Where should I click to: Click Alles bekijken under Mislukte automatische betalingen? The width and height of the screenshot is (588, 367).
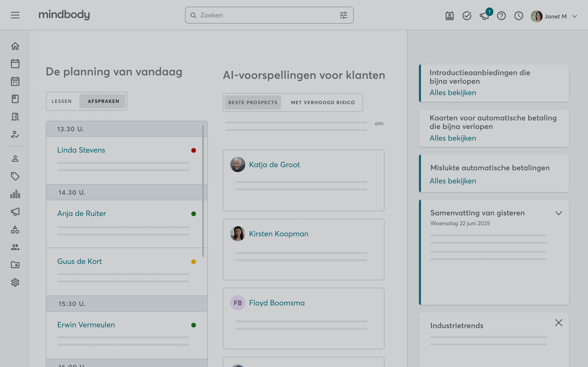click(x=453, y=181)
